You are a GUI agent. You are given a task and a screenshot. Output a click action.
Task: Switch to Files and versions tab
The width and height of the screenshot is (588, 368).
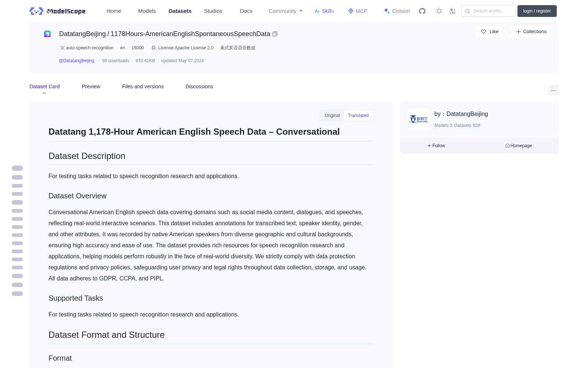143,86
